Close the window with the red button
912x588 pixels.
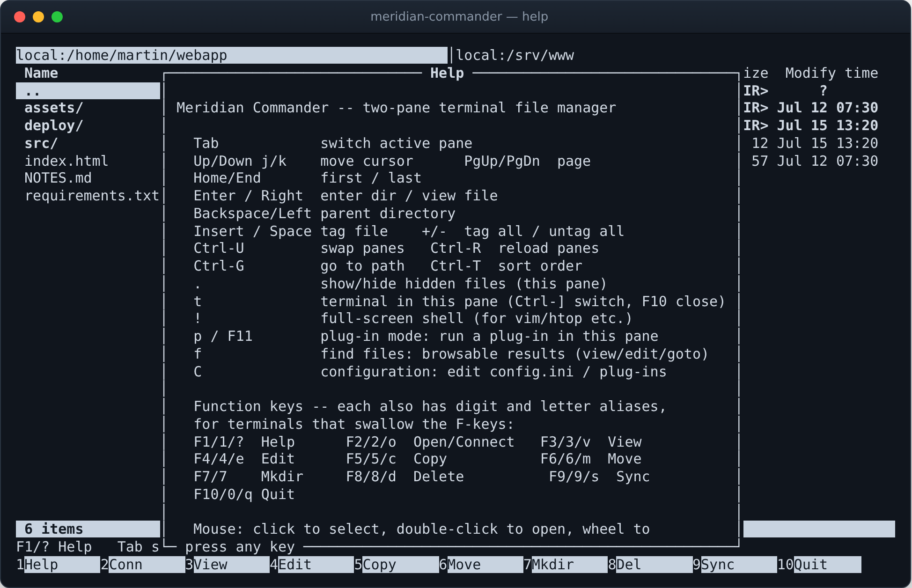pyautogui.click(x=20, y=17)
